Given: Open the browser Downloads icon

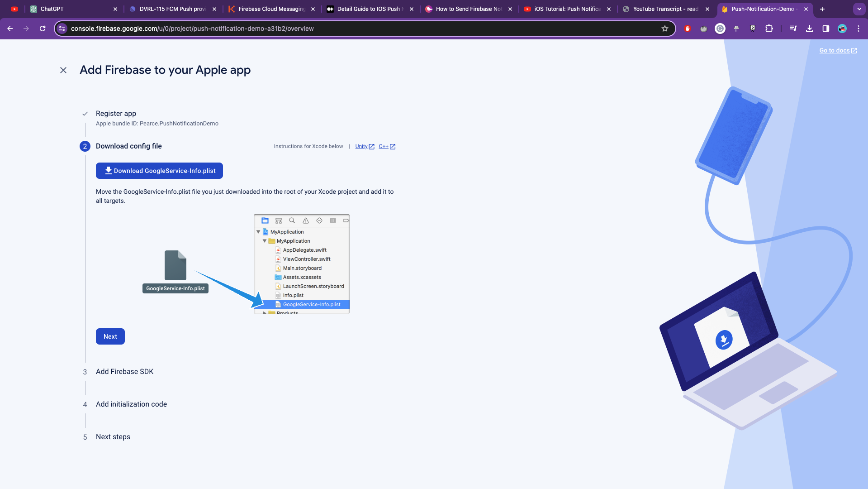Looking at the screenshot, I should [810, 29].
